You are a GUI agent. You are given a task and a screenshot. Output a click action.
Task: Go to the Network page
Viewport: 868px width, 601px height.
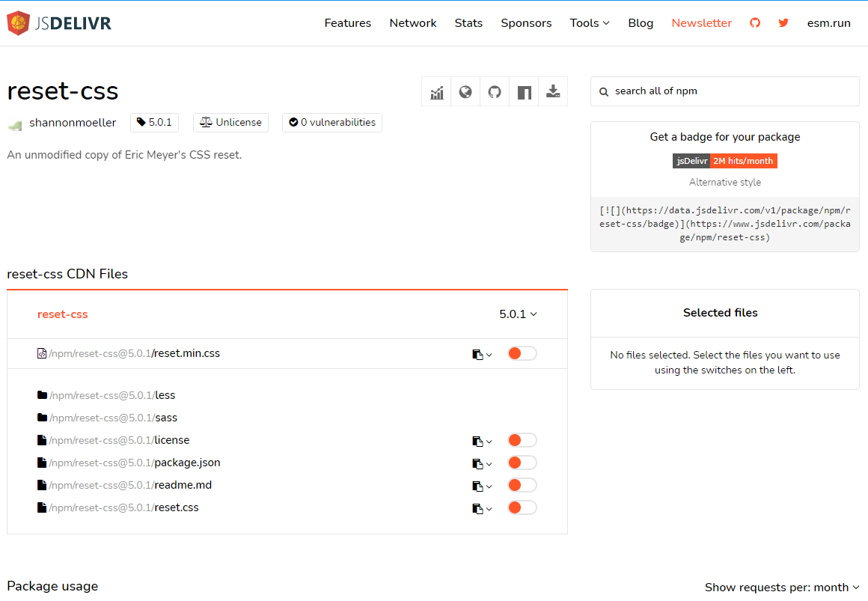(x=413, y=22)
